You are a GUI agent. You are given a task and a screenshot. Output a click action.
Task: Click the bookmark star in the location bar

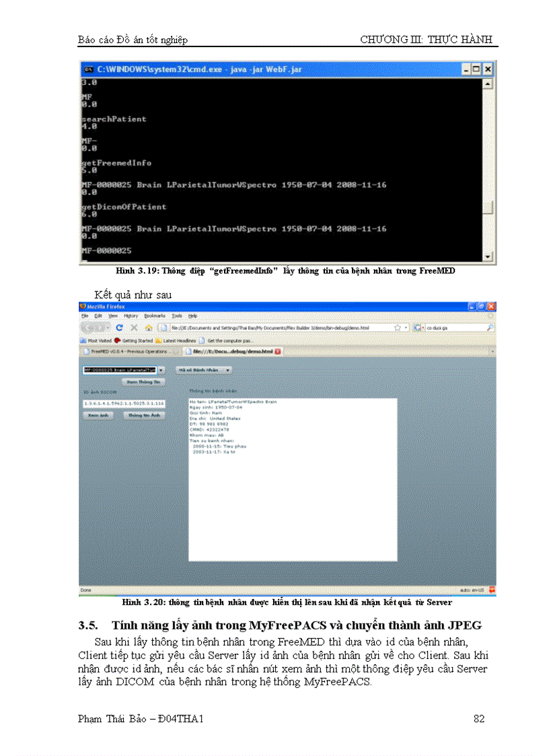pos(396,327)
